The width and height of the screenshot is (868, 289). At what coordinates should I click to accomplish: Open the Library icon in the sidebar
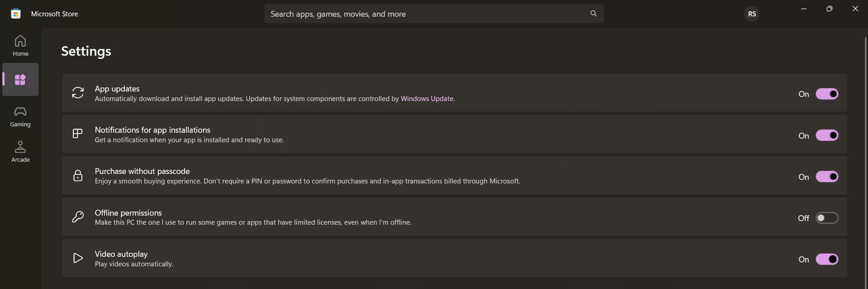tap(20, 79)
